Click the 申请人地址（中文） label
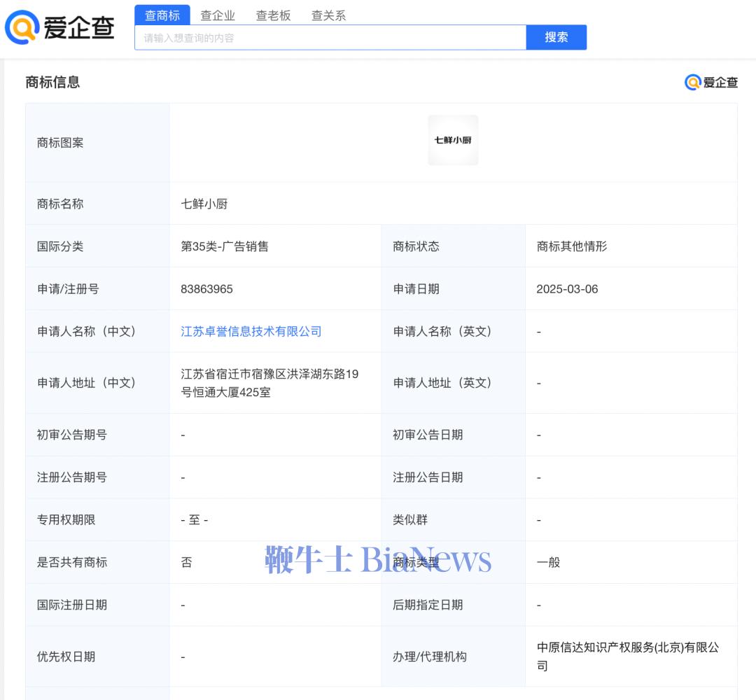Image resolution: width=756 pixels, height=700 pixels. point(86,383)
